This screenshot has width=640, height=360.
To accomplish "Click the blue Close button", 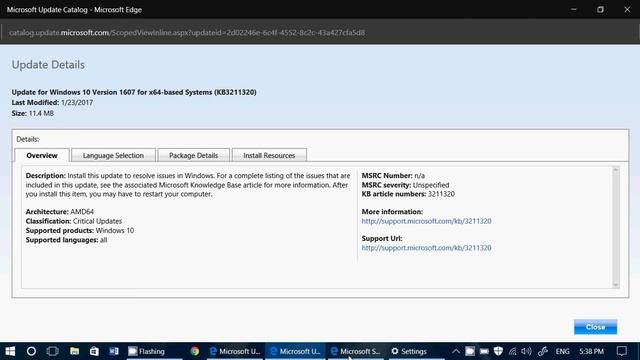I will (x=596, y=327).
